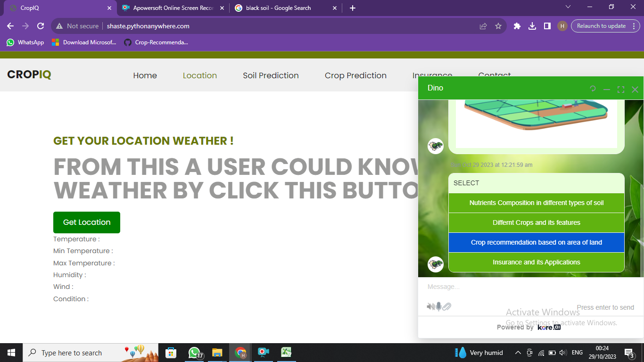644x362 pixels.
Task: Open the battery status tray icon
Action: [x=551, y=353]
